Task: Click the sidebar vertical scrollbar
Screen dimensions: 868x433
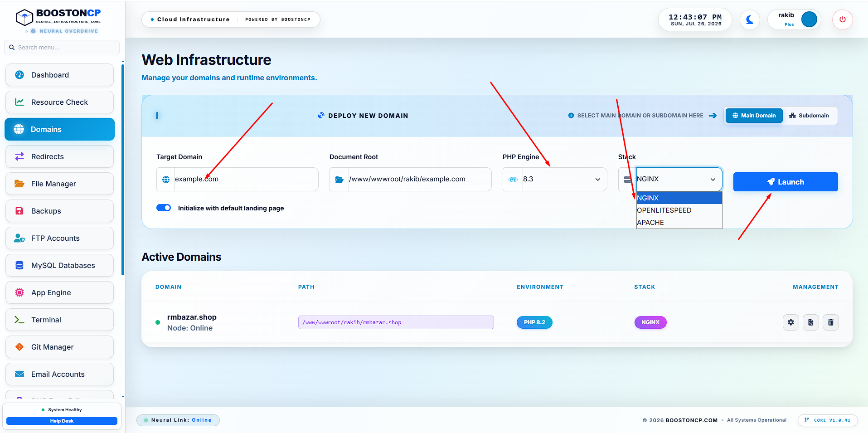Action: (123, 170)
